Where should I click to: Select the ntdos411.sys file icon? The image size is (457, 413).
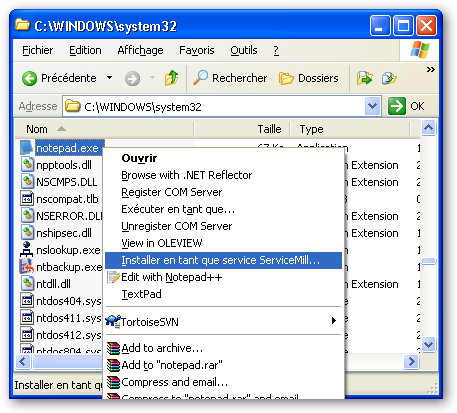point(27,318)
